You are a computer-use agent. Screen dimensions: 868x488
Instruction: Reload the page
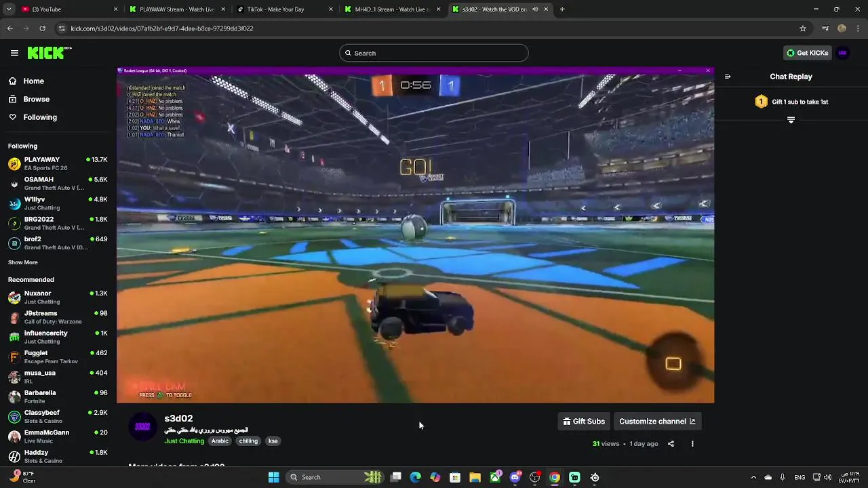tap(42, 28)
